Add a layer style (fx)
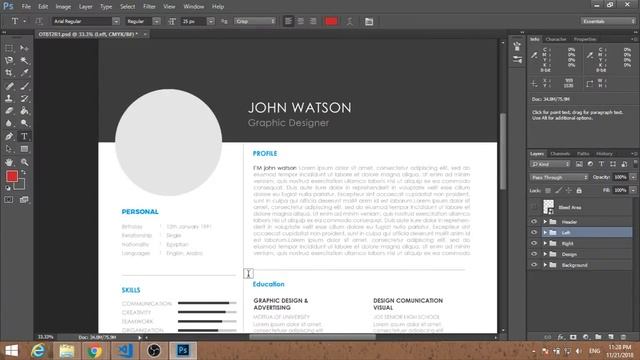 click(561, 337)
